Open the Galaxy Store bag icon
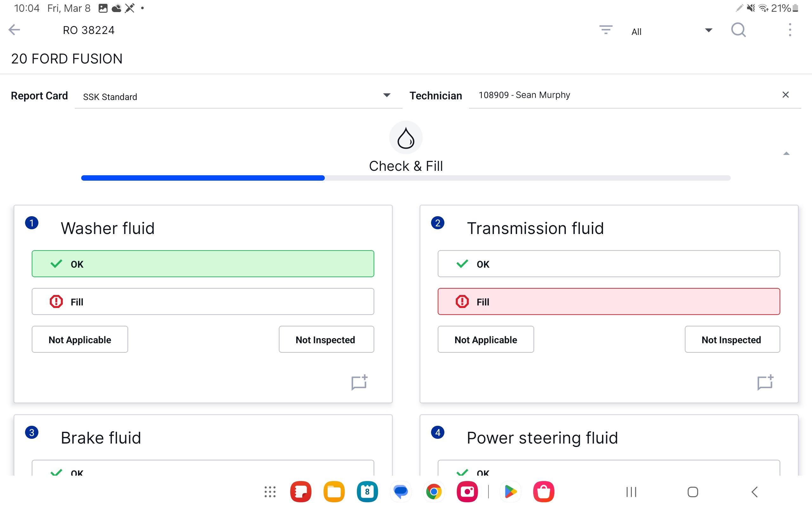 (x=544, y=492)
